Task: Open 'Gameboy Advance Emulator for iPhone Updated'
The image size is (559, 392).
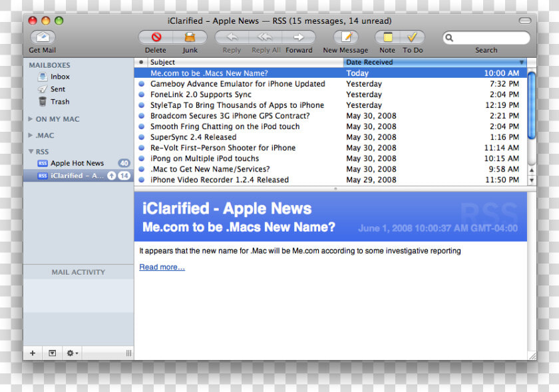Action: (x=331, y=84)
